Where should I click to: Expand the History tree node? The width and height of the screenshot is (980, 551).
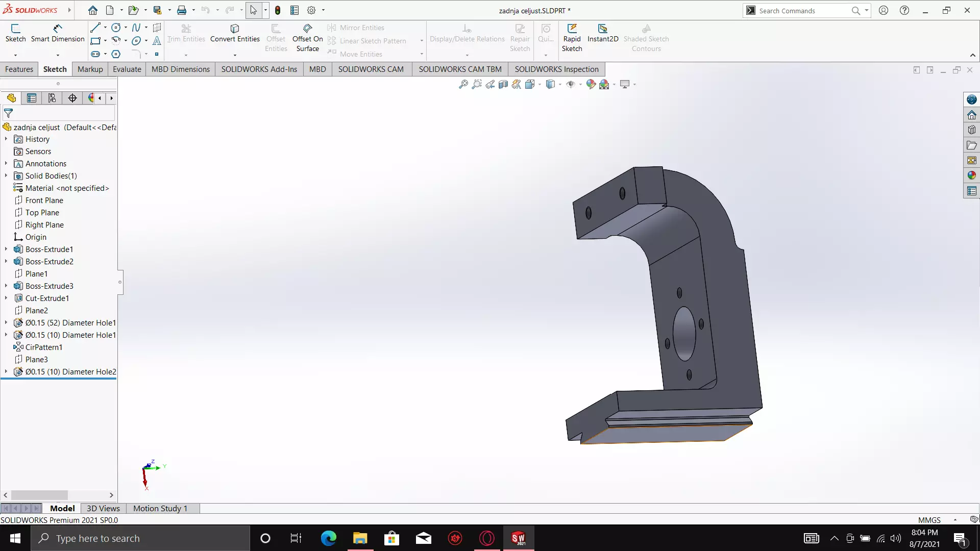6,139
